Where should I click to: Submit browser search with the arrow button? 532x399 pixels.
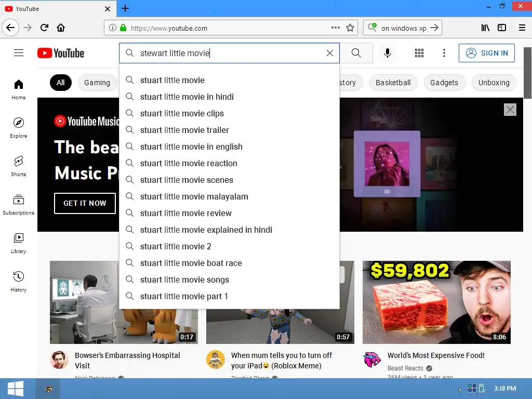(x=434, y=28)
